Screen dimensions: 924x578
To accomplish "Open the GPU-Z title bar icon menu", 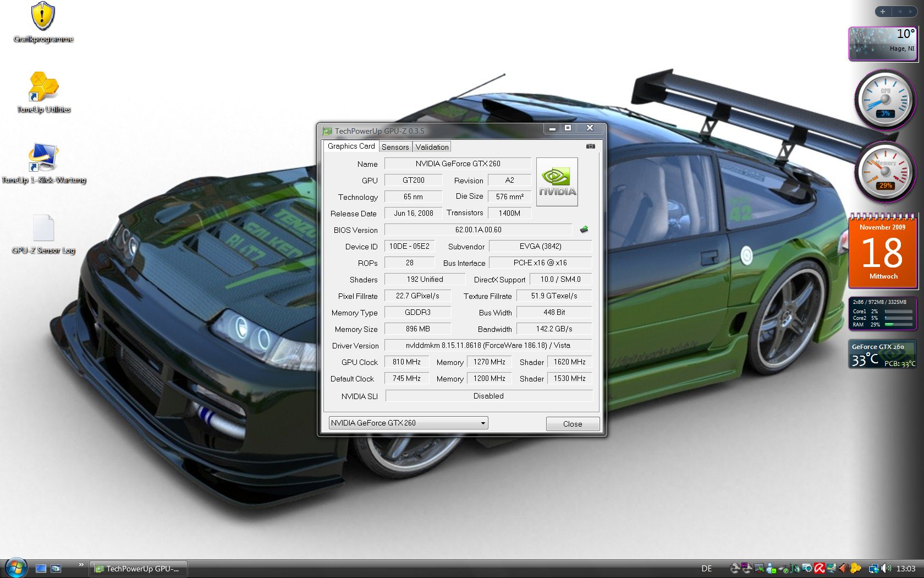I will (327, 131).
